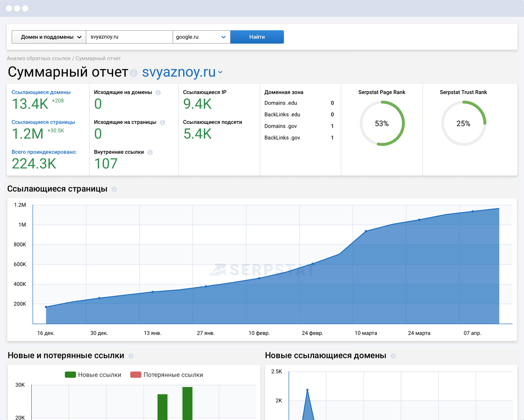The height and width of the screenshot is (420, 524).
Task: Open the Домен и поддомены dropdown
Action: (49, 37)
